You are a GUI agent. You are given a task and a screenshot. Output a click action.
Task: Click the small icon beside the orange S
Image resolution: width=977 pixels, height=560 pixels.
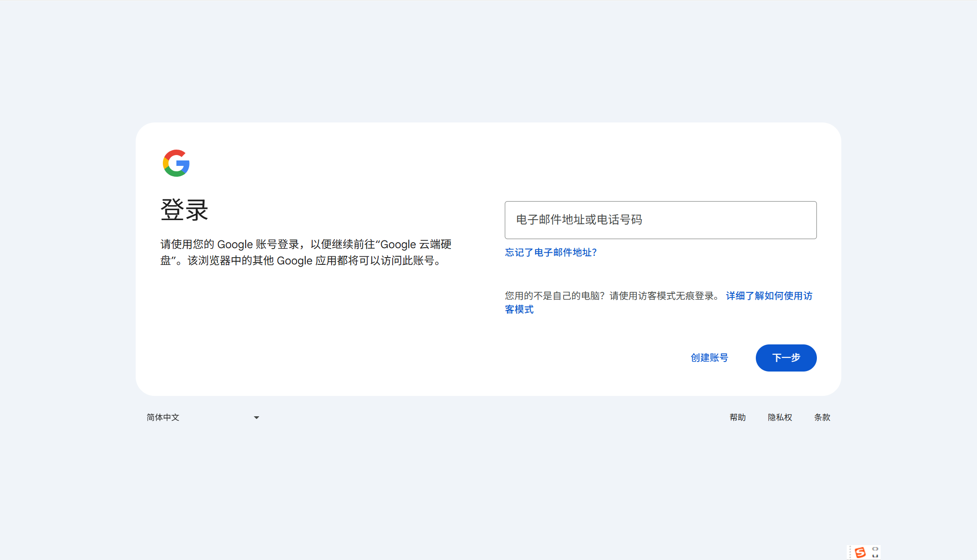[874, 552]
